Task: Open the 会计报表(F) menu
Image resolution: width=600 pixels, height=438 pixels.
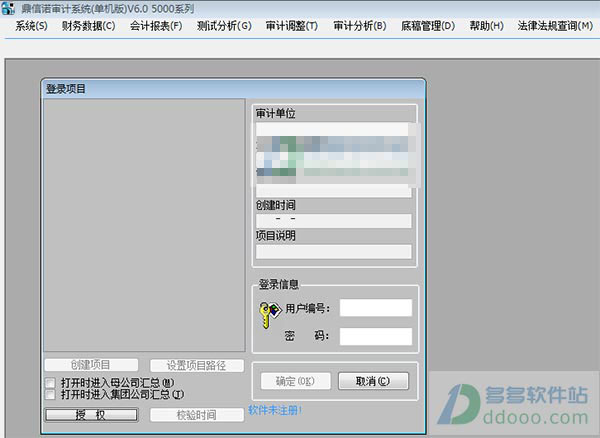Action: coord(156,26)
